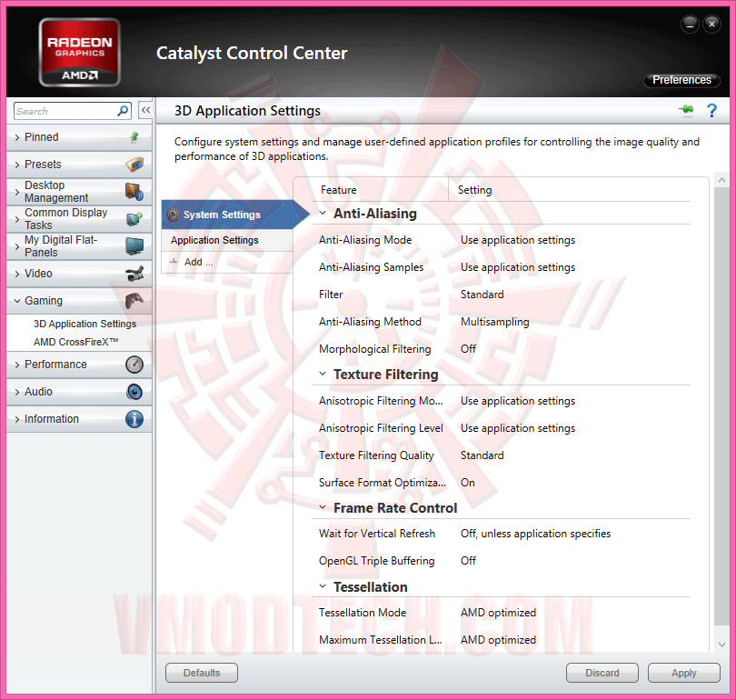Expand the Desktop Management section
This screenshot has width=736, height=700.
point(17,192)
